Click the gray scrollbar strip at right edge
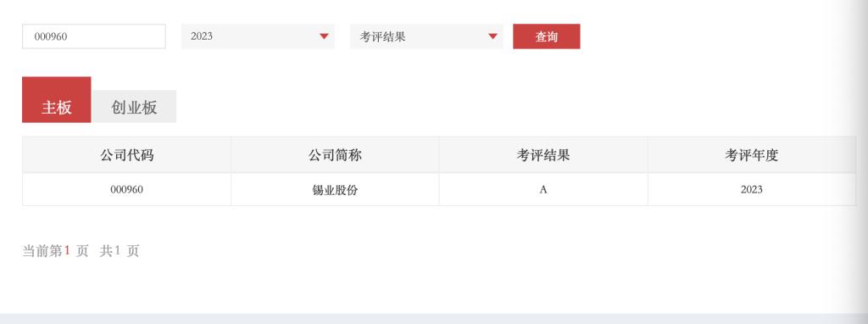Image resolution: width=868 pixels, height=324 pixels. pyautogui.click(x=862, y=157)
